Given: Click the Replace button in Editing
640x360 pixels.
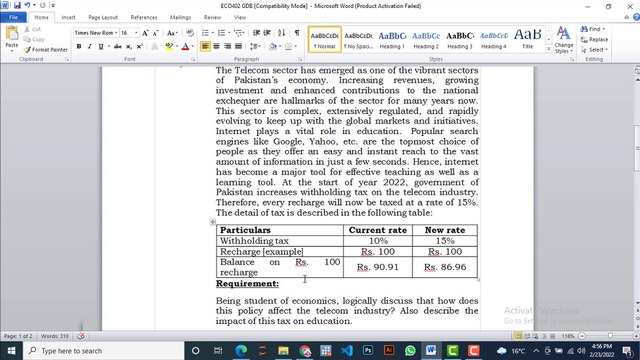Looking at the screenshot, I should point(594,40).
